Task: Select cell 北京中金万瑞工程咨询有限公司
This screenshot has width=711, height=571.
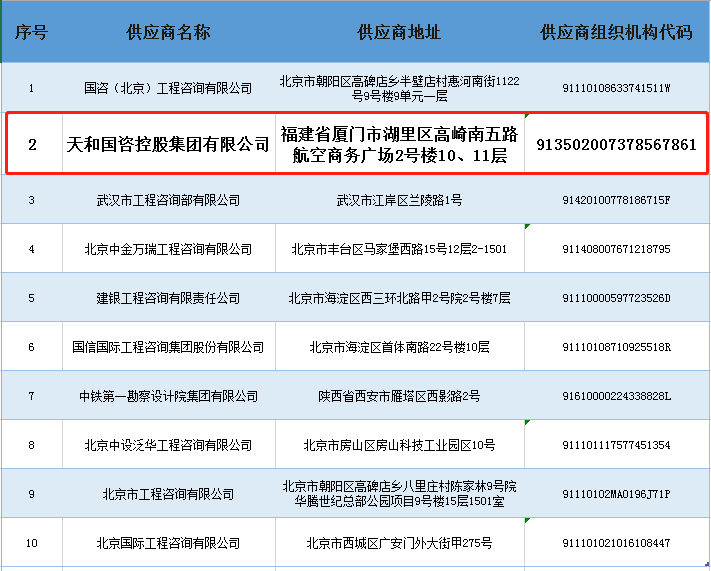Action: [169, 249]
